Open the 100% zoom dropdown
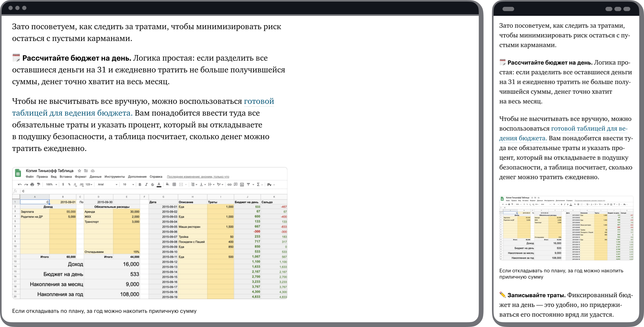 point(51,185)
